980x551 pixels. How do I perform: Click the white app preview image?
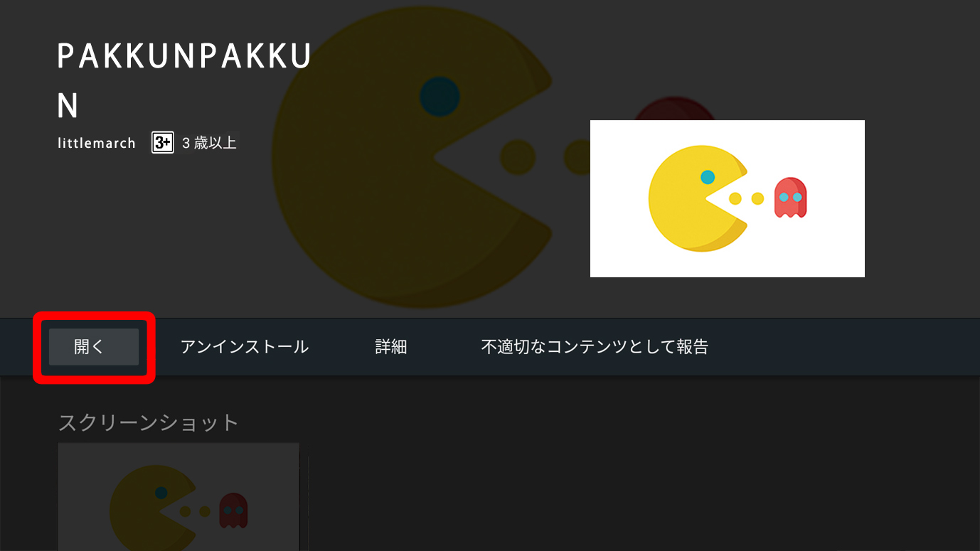click(x=728, y=198)
